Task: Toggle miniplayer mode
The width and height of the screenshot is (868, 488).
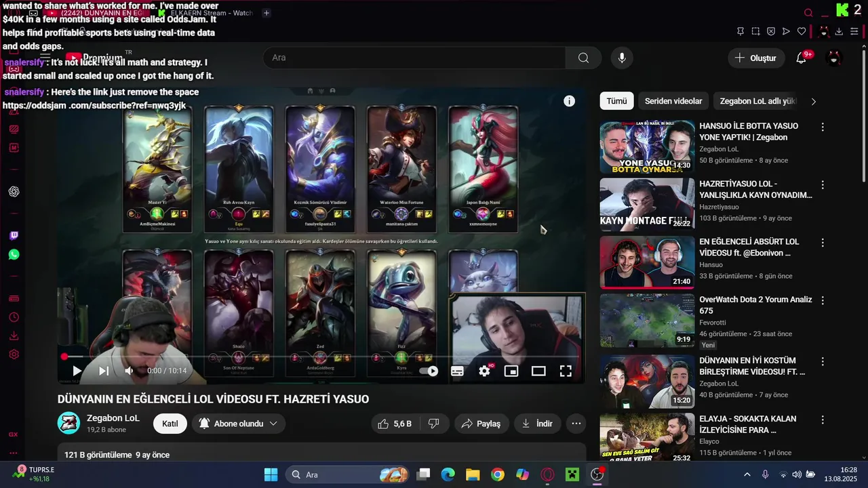Action: [511, 371]
